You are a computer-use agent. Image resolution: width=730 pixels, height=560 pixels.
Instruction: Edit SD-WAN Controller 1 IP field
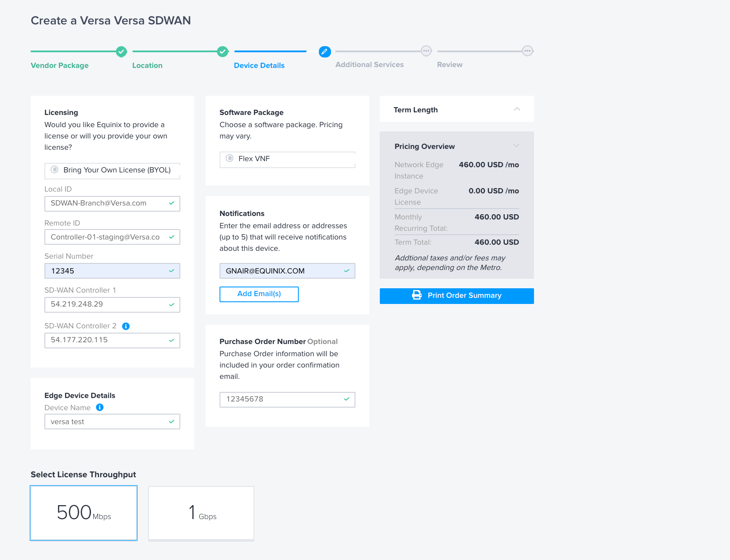[112, 304]
